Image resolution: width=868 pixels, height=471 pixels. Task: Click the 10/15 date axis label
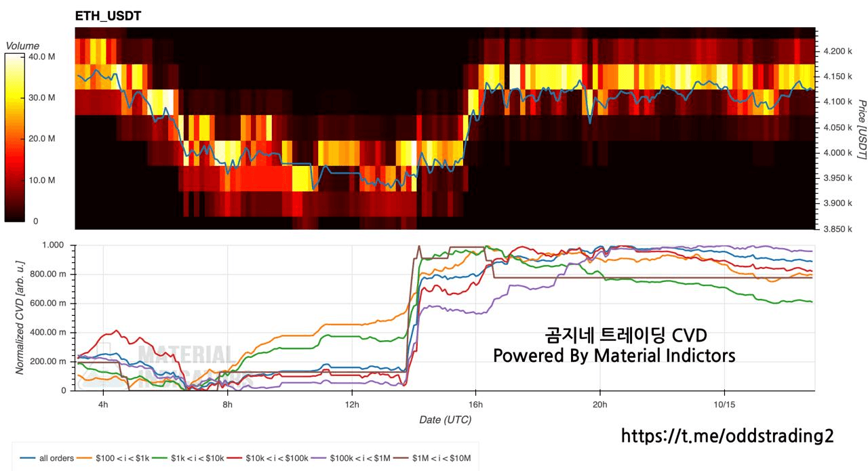click(724, 405)
